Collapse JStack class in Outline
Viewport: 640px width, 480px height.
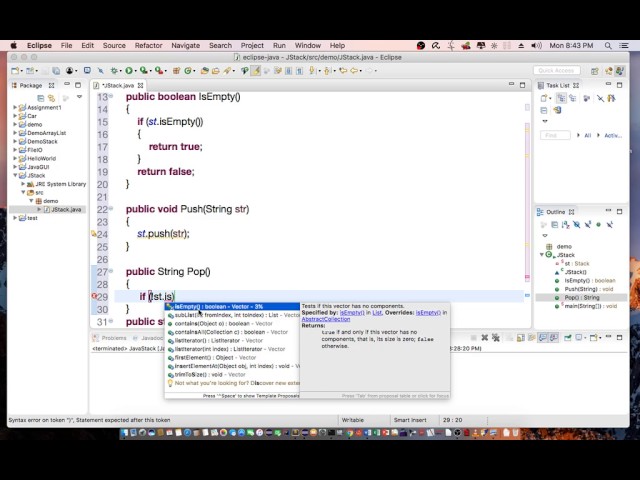542,254
